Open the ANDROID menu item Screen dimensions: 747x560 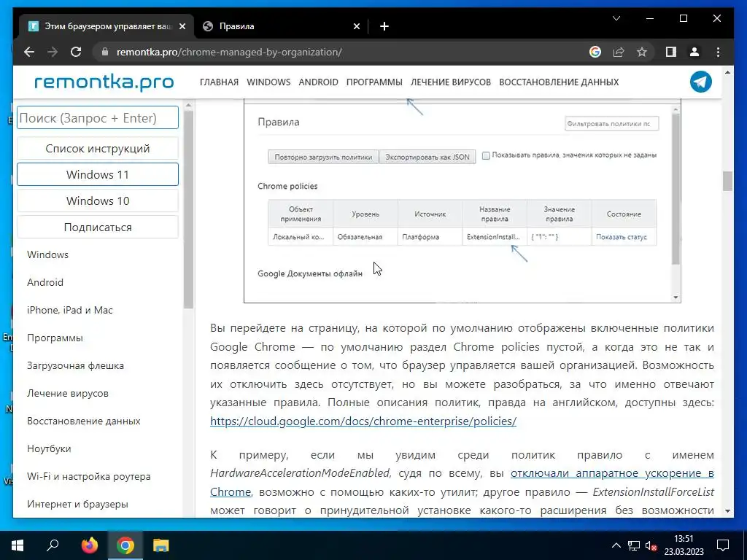point(318,82)
